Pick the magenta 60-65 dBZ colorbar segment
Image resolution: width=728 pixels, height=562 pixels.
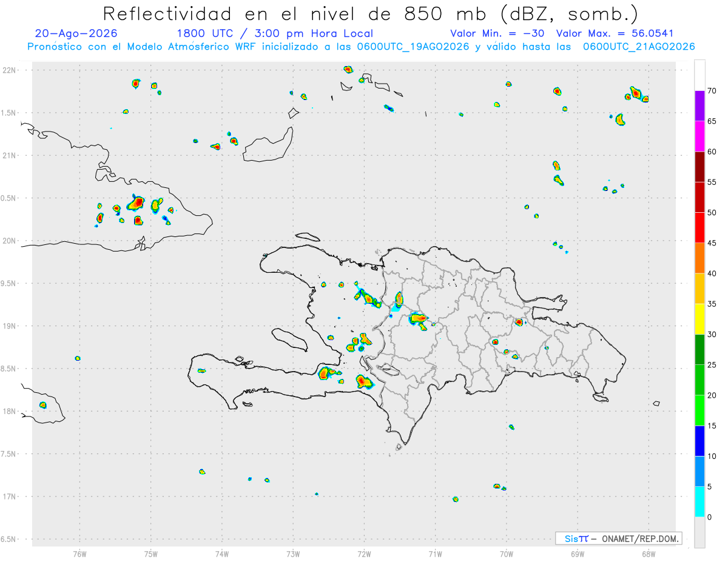click(699, 136)
